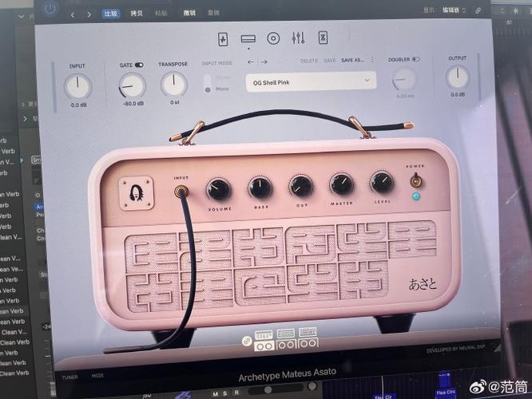Switch the Stereo/Mono input mode toggle
The width and height of the screenshot is (532, 399).
point(208,84)
